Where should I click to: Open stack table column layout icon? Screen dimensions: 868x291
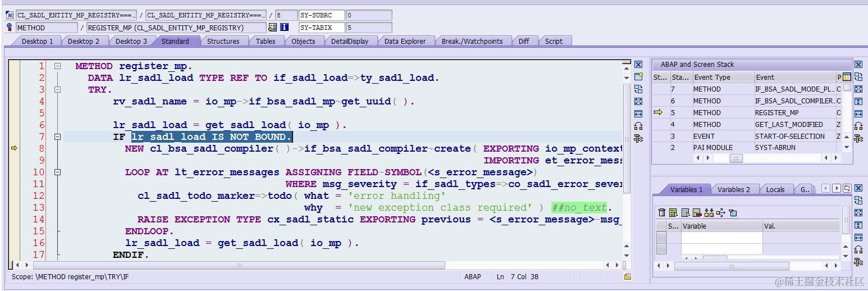pos(847,77)
